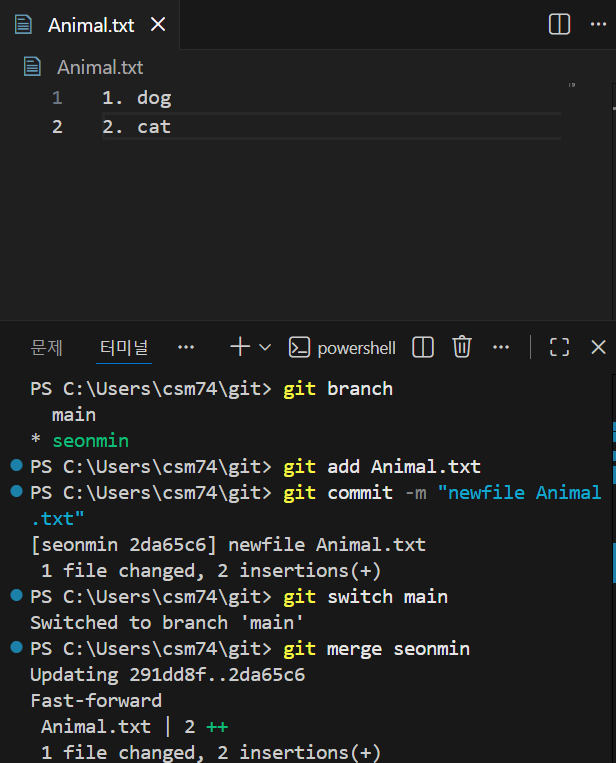616x763 pixels.
Task: Kill the terminal with trash icon
Action: coord(462,347)
